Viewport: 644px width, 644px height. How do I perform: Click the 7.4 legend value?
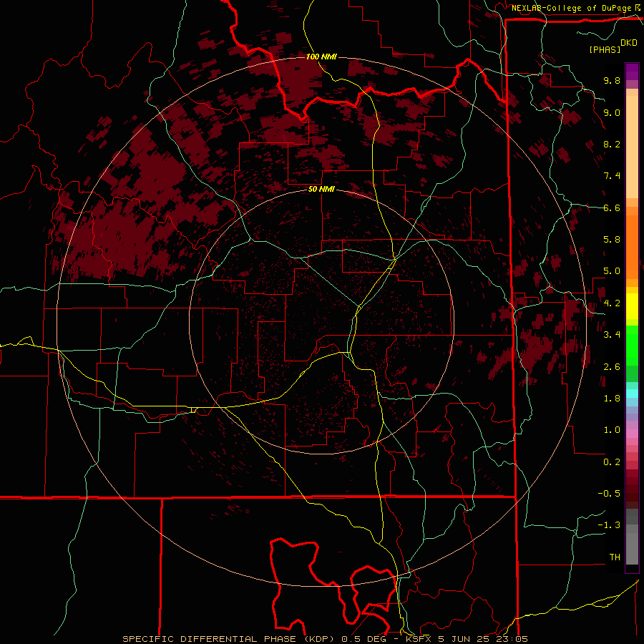612,176
